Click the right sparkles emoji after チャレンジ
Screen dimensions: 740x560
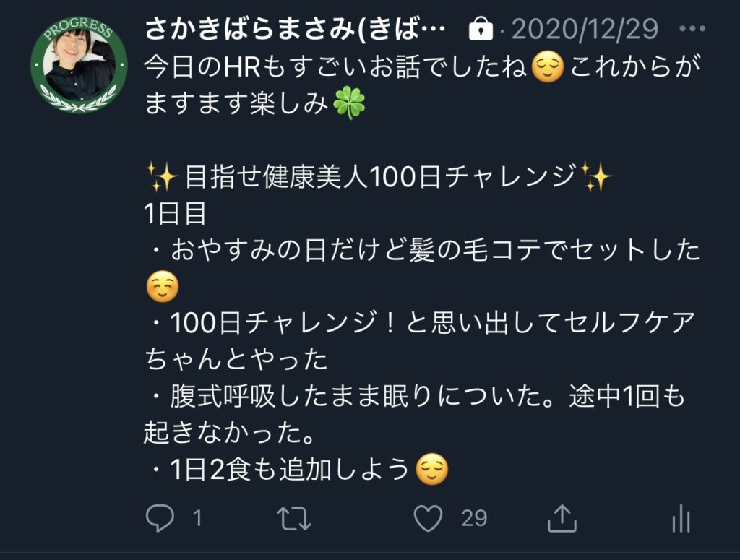pos(595,176)
